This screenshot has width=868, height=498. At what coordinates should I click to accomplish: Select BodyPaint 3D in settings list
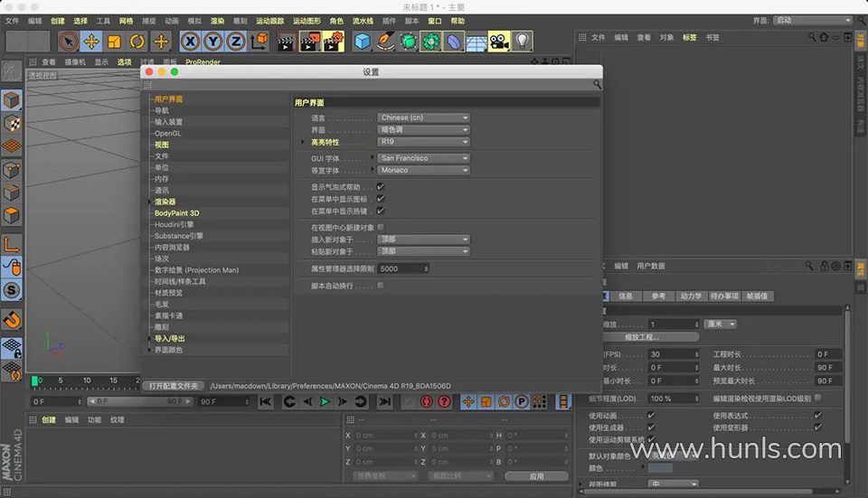[177, 213]
